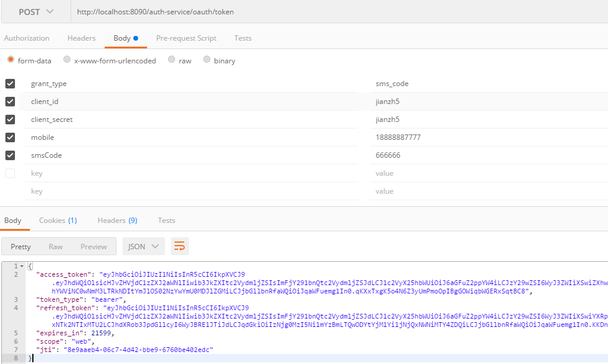Screen dimensions: 608x364
Task: View the Cookies (1) response tab
Action: (57, 220)
